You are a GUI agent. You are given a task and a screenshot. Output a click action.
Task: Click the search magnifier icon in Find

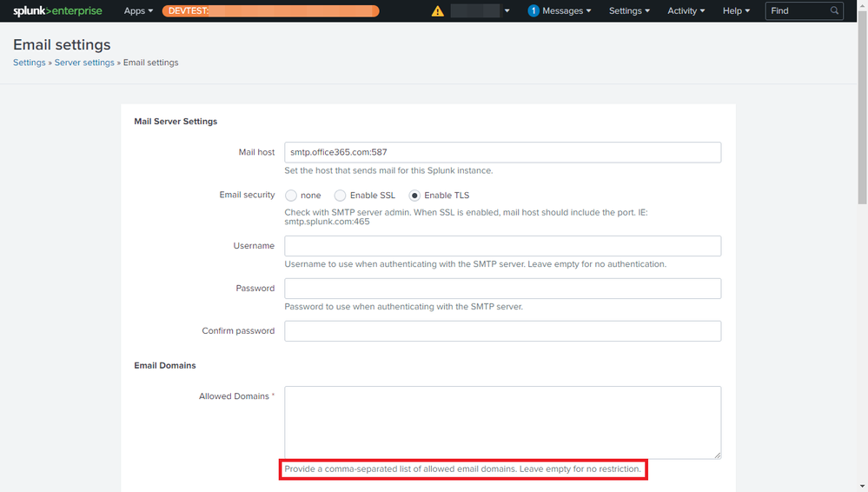[835, 11]
